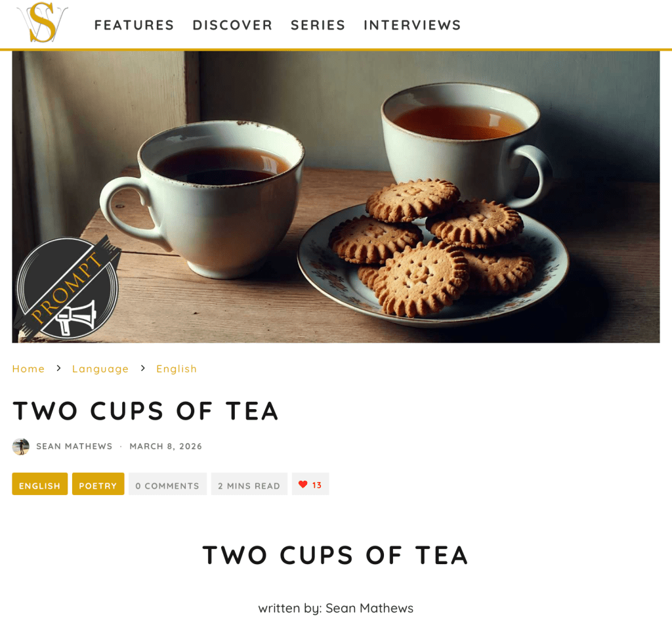The image size is (672, 635).
Task: Open the Interviews menu
Action: click(412, 25)
